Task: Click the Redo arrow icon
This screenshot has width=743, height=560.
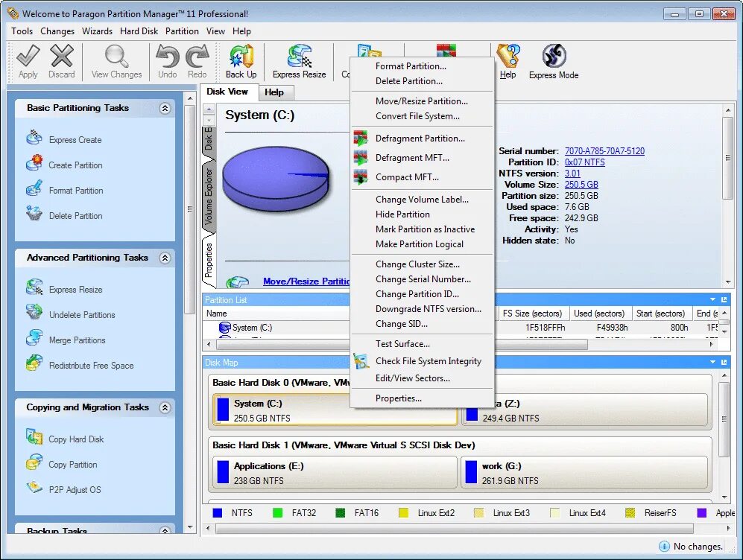Action: 197,56
